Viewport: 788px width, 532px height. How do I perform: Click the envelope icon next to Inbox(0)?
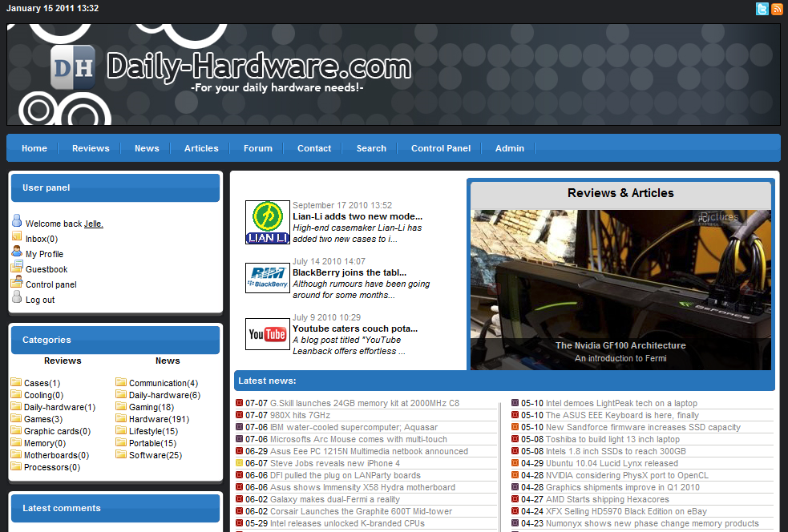pyautogui.click(x=17, y=236)
